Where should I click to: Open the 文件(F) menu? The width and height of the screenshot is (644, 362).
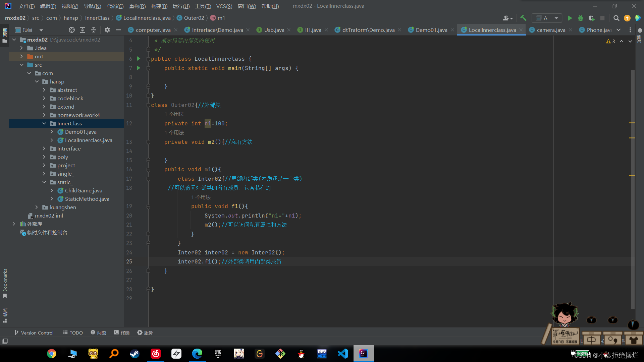click(x=26, y=6)
